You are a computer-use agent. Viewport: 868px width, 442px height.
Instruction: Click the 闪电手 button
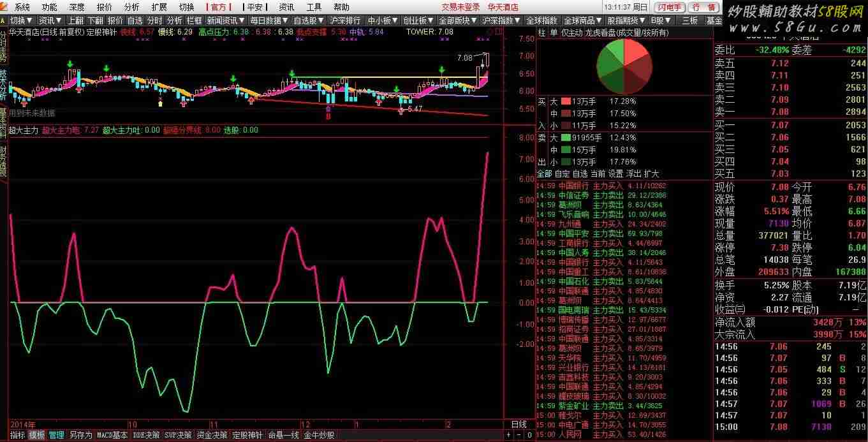click(x=669, y=7)
